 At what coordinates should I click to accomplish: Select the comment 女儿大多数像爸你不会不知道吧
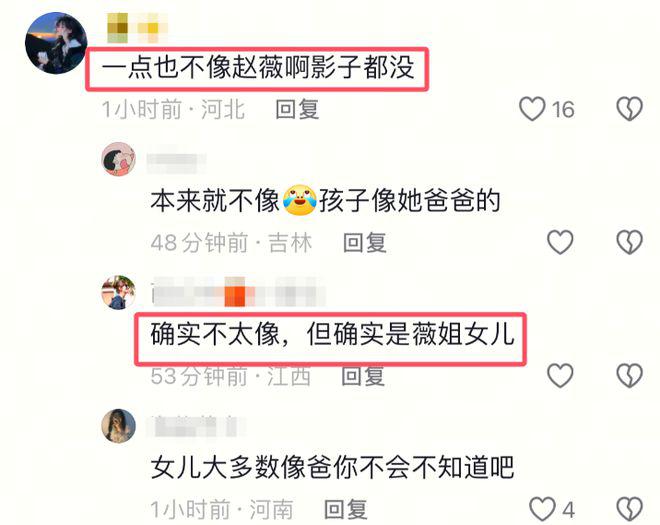coord(333,467)
